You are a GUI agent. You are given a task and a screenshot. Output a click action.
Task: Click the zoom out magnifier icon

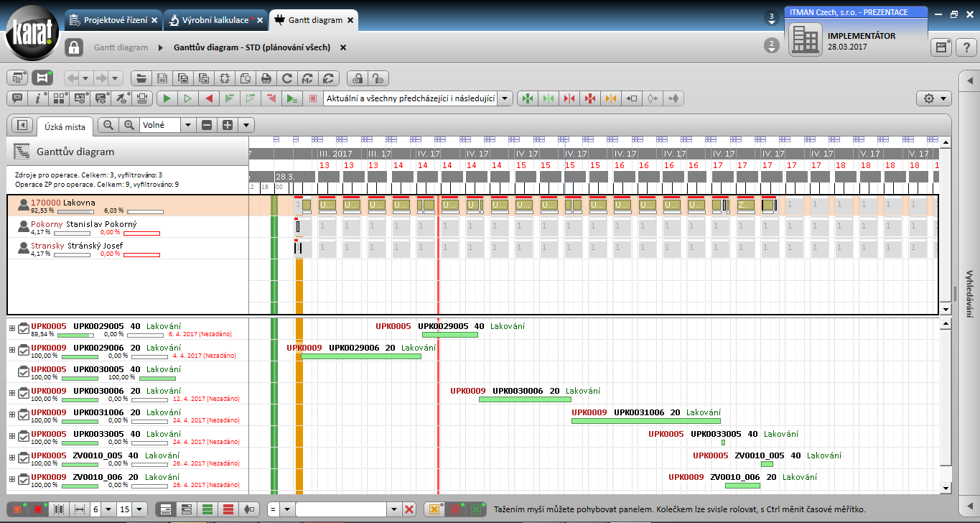pos(108,125)
